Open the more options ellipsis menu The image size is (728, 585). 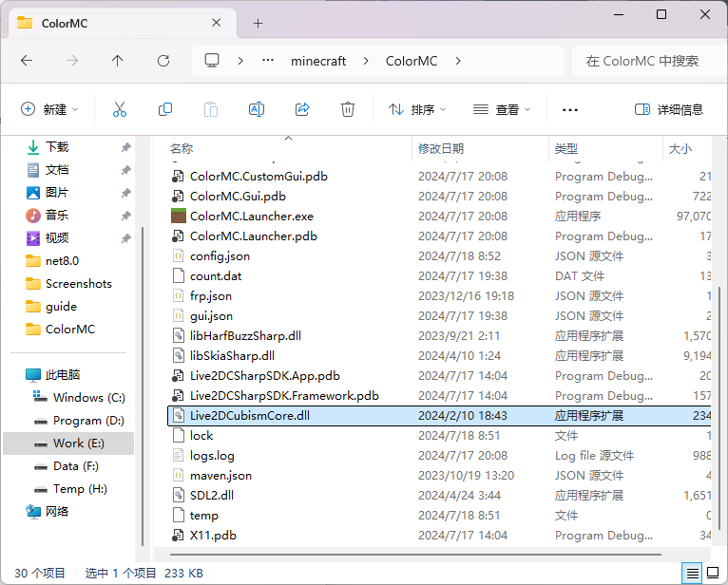coord(570,109)
